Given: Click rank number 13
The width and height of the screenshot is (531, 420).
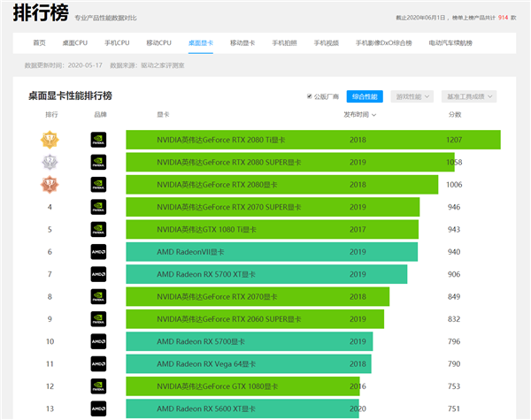Looking at the screenshot, I should pyautogui.click(x=50, y=409).
